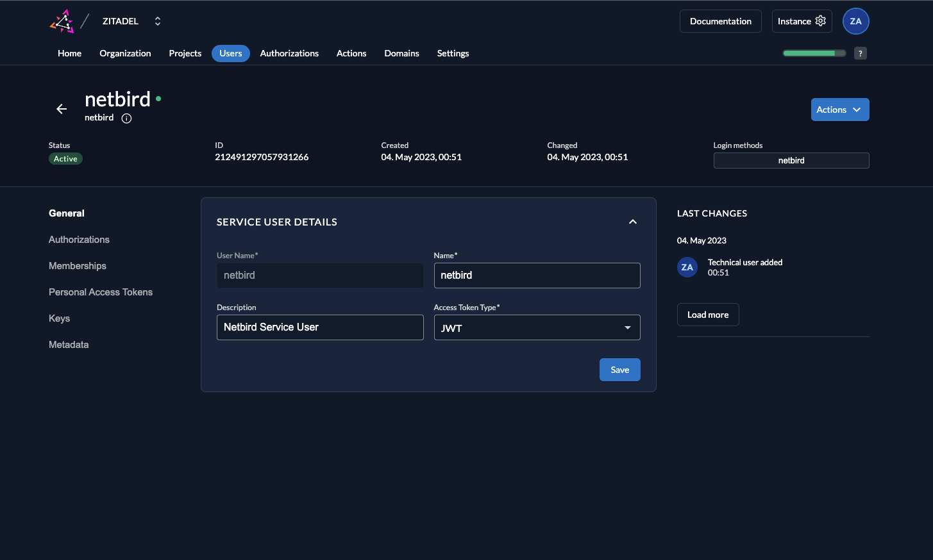Open the Settings tab

click(453, 53)
